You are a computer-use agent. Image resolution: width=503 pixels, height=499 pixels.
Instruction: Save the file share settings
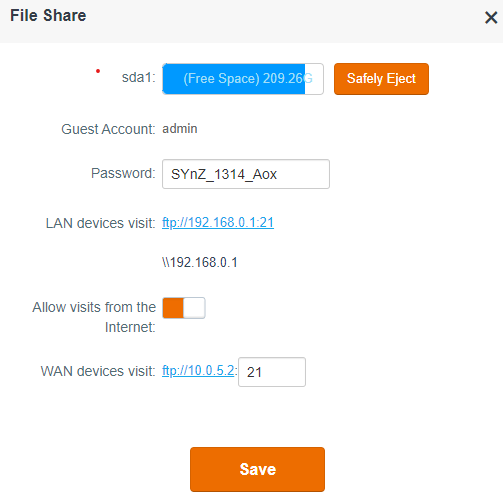(257, 469)
